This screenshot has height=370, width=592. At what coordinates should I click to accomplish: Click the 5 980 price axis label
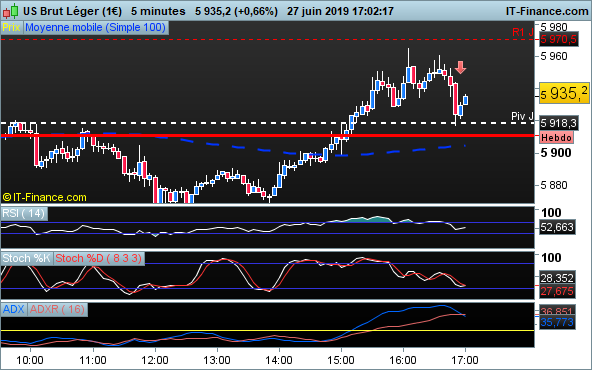554,27
